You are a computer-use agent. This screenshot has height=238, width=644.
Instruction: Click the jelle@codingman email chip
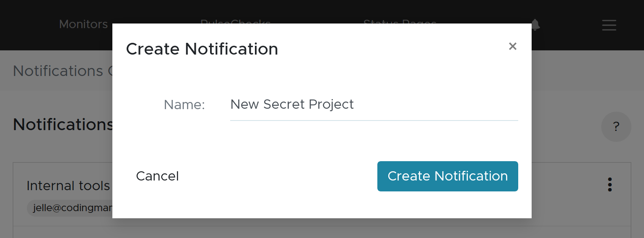[x=71, y=208]
